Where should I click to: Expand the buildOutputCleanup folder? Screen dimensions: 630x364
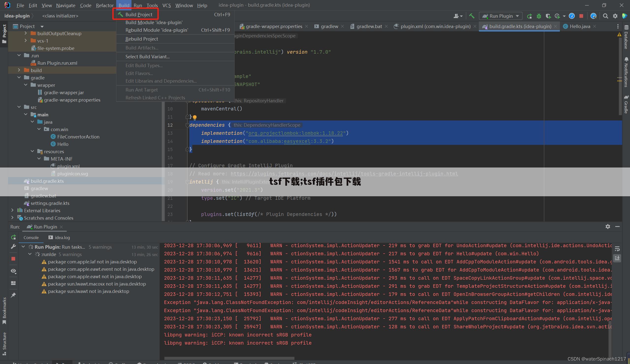26,33
